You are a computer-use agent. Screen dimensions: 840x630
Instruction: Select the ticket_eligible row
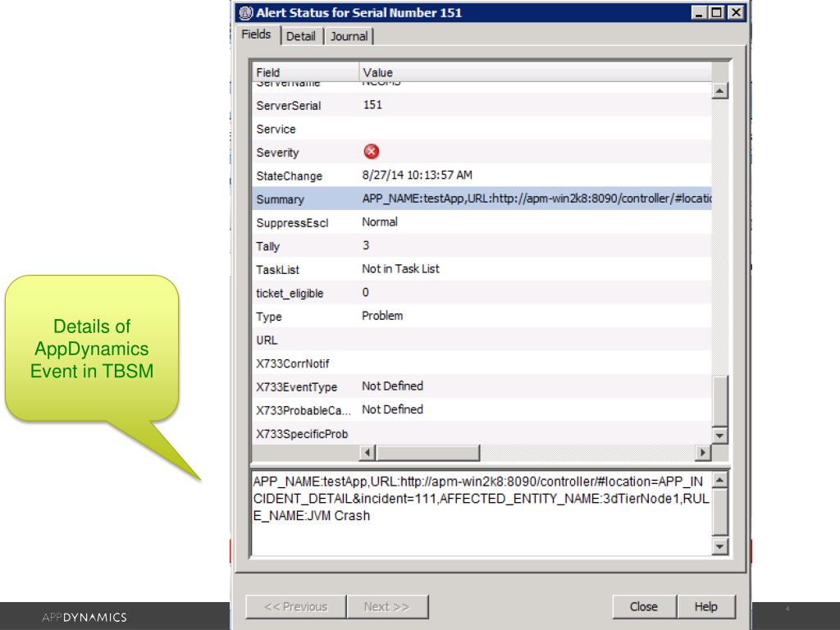[482, 293]
